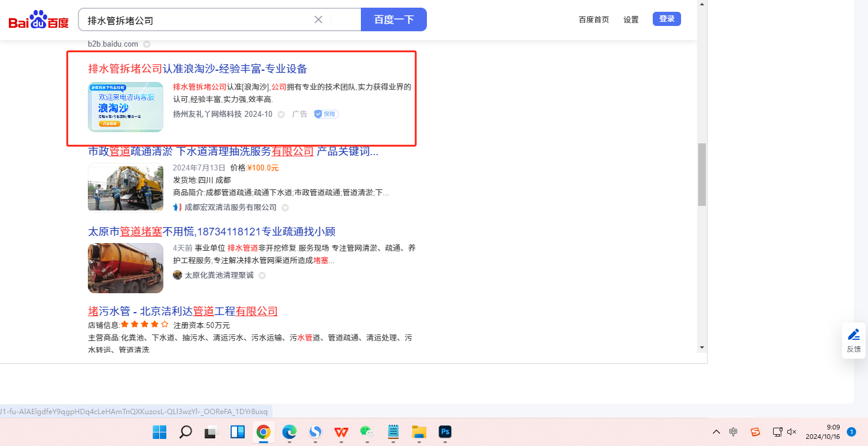This screenshot has width=868, height=446.
Task: Clear the search box with the X icon
Action: pos(318,19)
